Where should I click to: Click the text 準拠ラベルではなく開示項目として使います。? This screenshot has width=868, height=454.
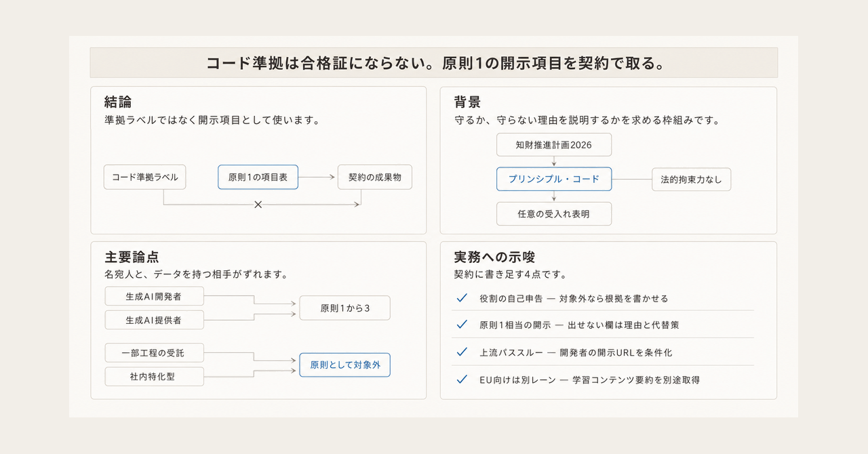tap(212, 120)
